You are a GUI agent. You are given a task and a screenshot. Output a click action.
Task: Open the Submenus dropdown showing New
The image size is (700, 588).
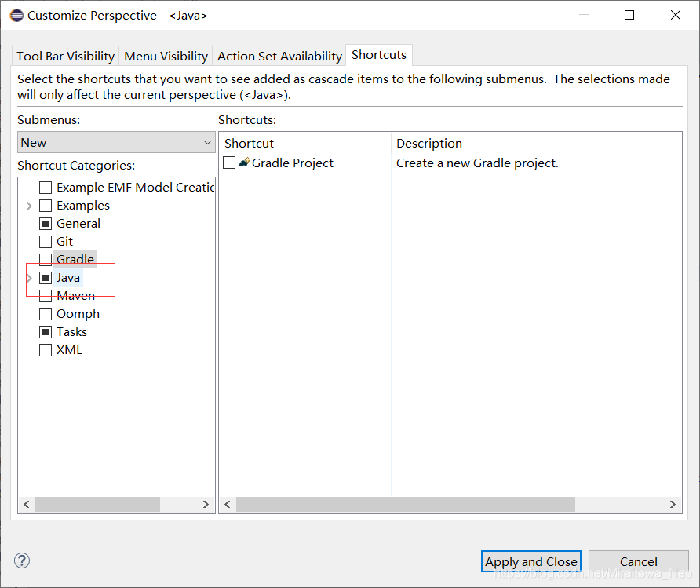coord(116,142)
